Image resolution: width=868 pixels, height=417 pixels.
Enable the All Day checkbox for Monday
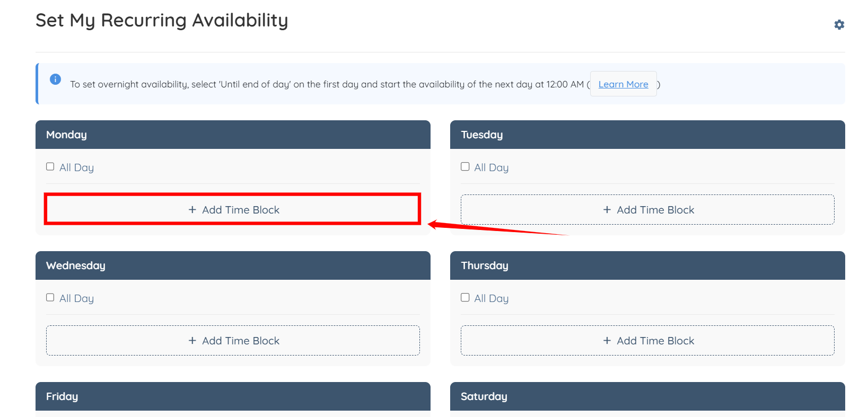pyautogui.click(x=50, y=167)
